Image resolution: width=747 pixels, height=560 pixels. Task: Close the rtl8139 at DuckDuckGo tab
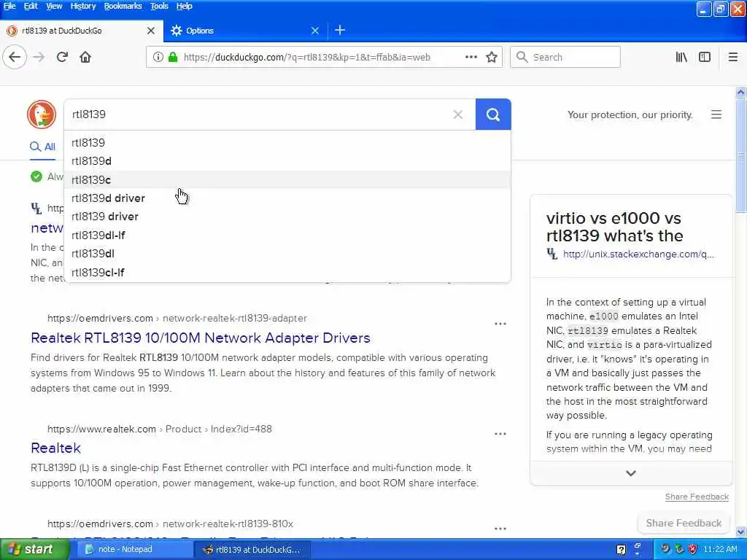[151, 31]
